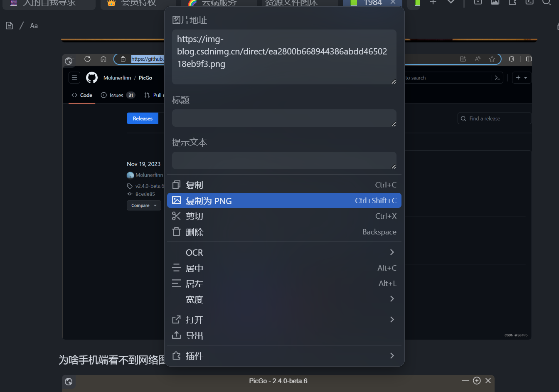Expand the 宽度 submenu
The width and height of the screenshot is (559, 392).
284,299
